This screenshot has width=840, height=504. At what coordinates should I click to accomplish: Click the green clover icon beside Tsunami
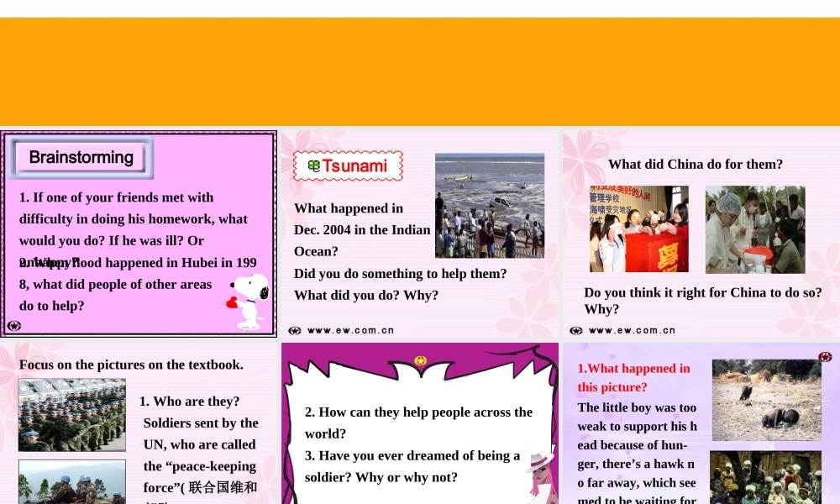point(314,166)
